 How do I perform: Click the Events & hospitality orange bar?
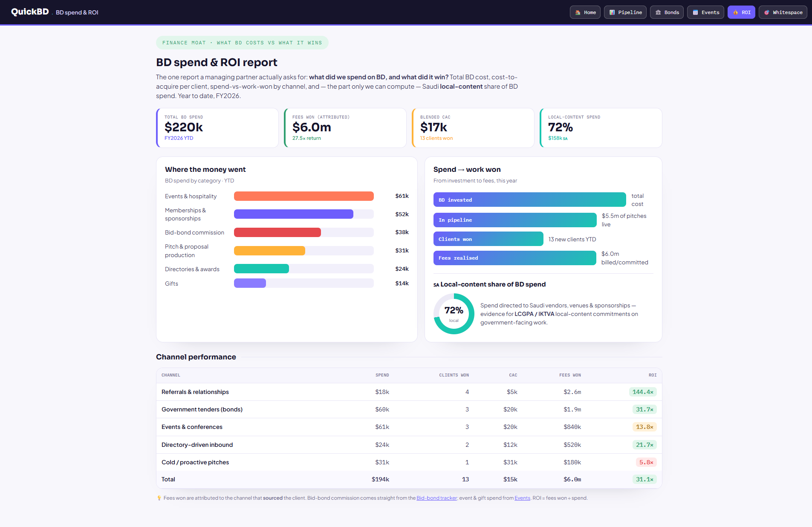point(304,196)
